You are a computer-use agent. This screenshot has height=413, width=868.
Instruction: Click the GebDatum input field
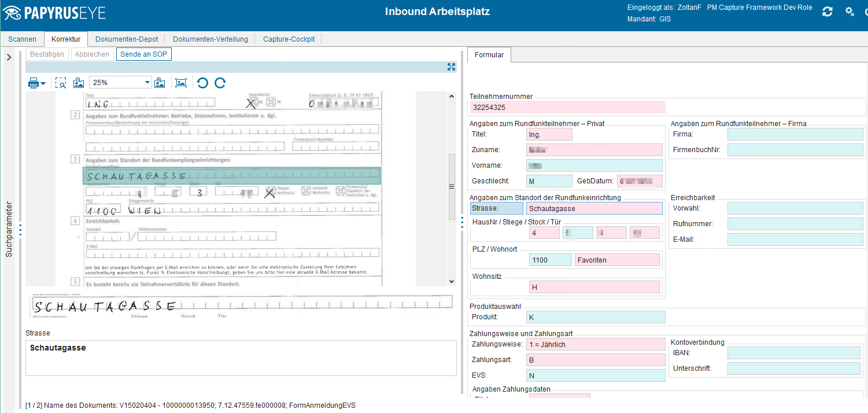tap(640, 181)
